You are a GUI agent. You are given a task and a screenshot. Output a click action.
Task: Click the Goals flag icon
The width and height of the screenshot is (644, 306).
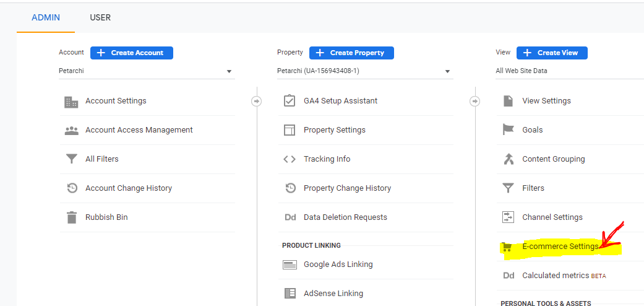tap(509, 130)
